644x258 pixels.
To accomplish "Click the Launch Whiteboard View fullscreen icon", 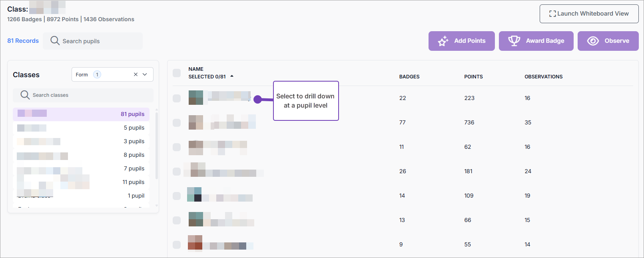I will [x=552, y=14].
